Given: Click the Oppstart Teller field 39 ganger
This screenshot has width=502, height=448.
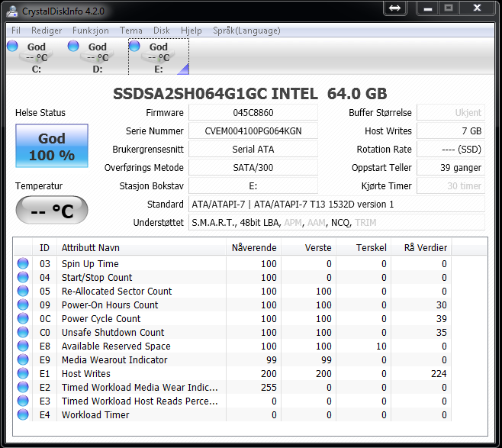Looking at the screenshot, I should [451, 167].
